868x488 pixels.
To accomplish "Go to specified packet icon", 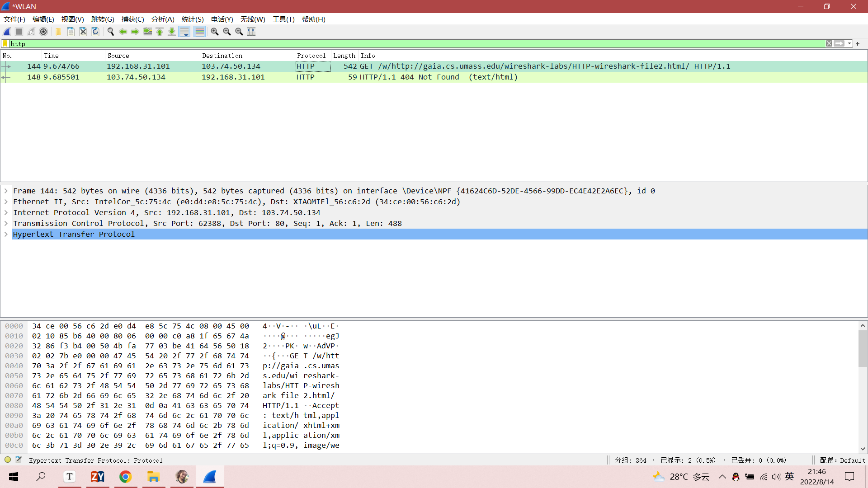I will [x=147, y=32].
